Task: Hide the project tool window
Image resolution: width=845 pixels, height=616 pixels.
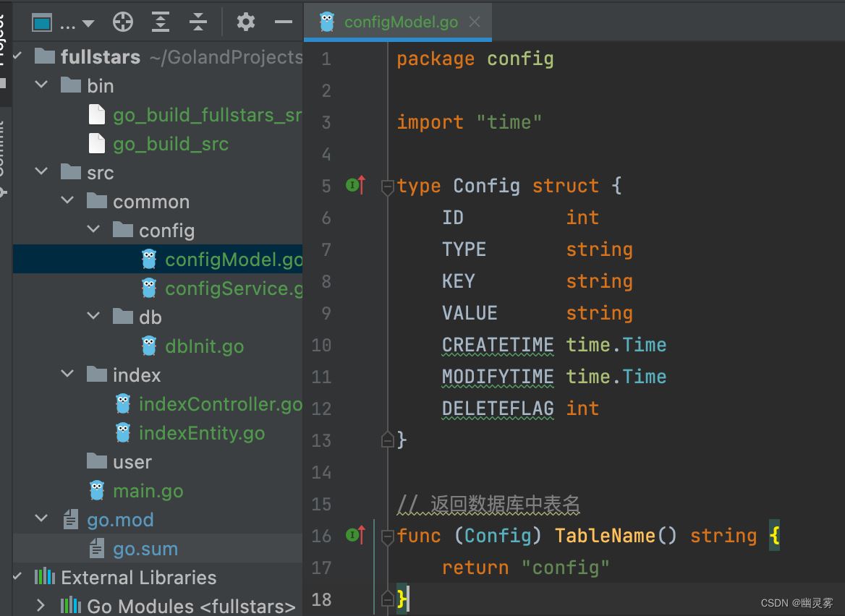Action: pos(284,22)
